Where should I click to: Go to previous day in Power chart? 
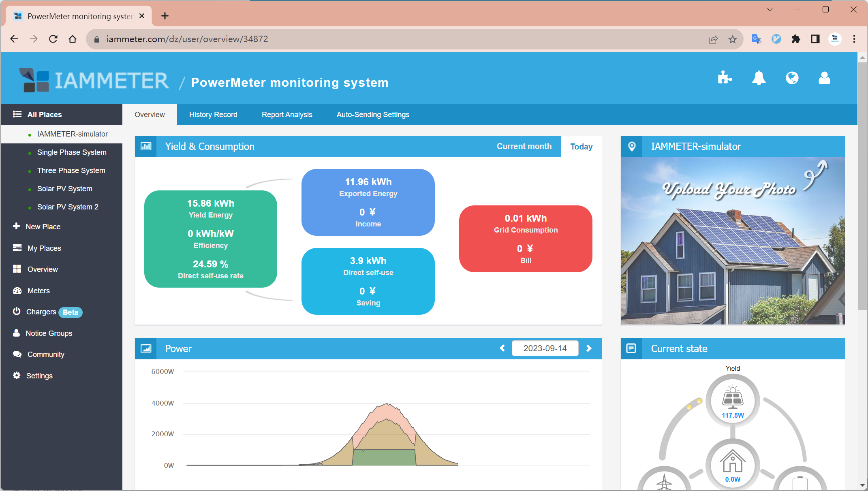click(502, 348)
